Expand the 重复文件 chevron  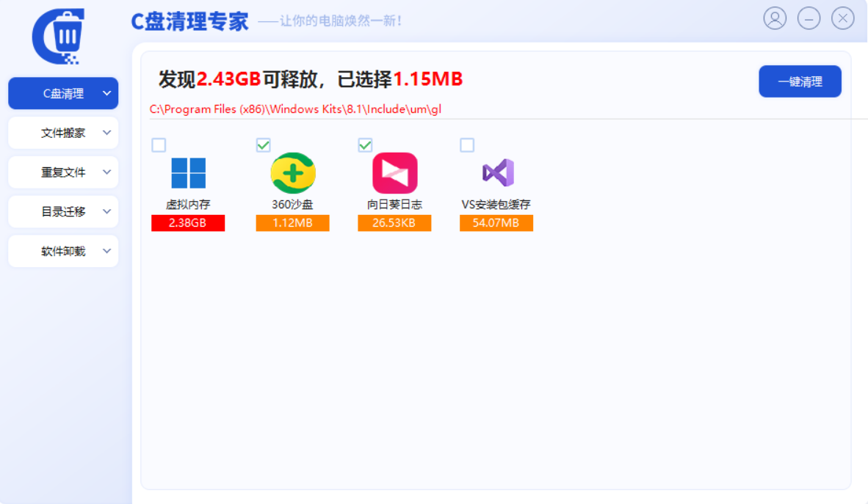(x=106, y=172)
